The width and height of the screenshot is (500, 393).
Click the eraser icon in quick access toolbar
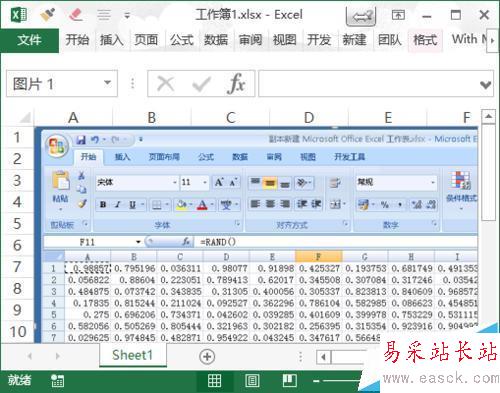pyautogui.click(x=76, y=15)
